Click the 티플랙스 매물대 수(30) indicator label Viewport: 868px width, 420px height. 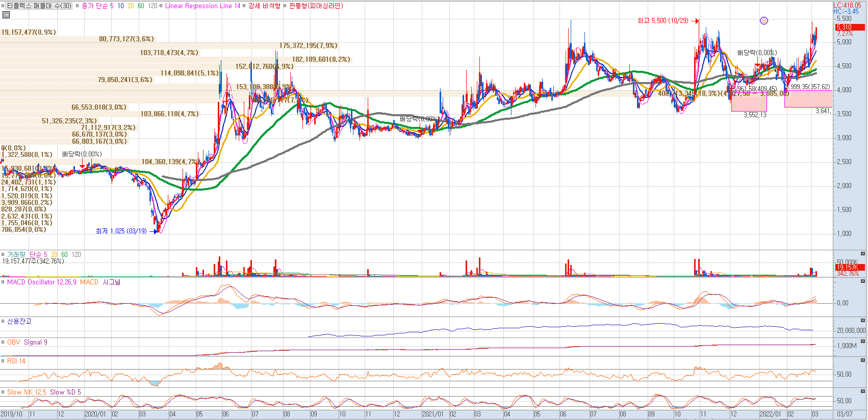[x=39, y=6]
